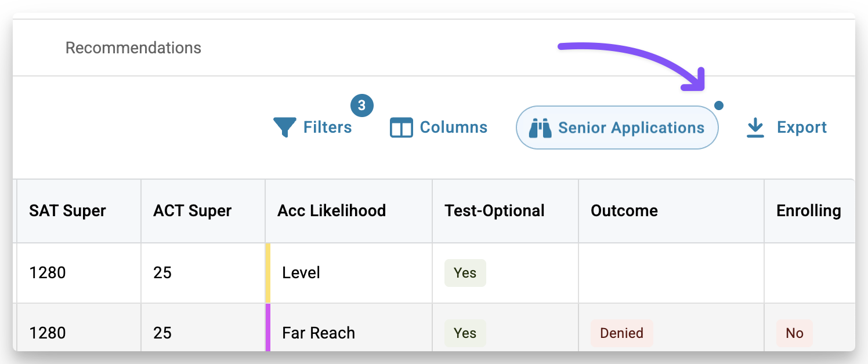
Task: Export the table data
Action: (786, 128)
